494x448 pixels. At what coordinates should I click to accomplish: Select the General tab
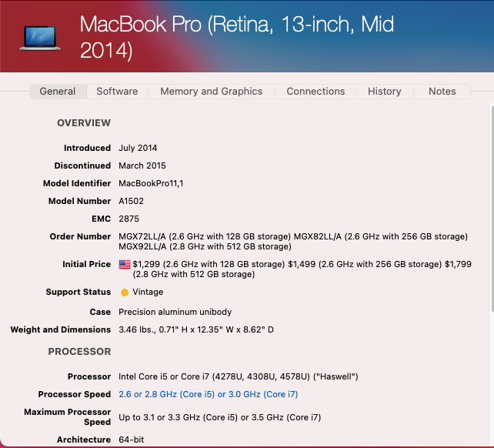point(58,92)
